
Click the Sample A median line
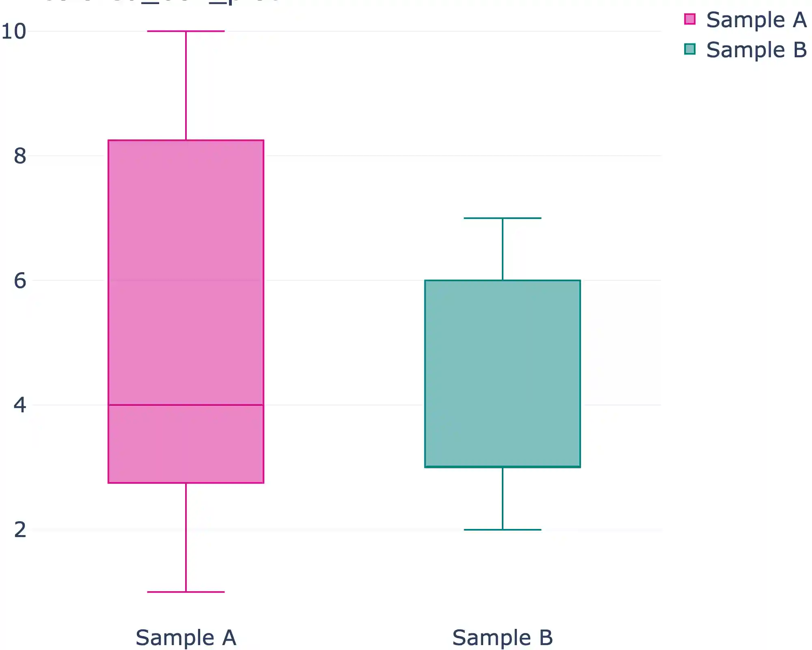click(186, 405)
